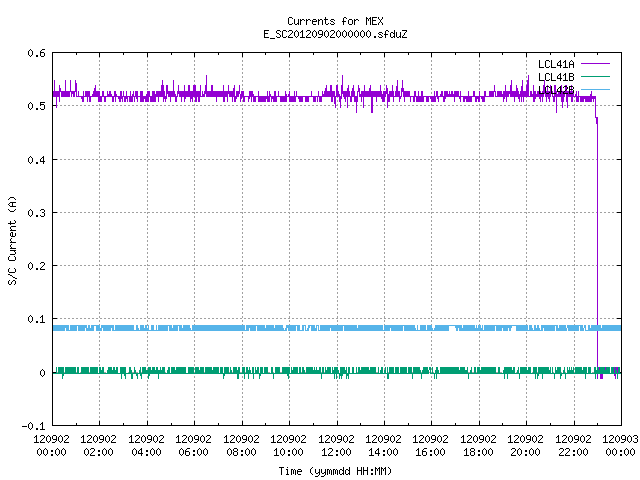
Task: Click the 120902 18:00 x-axis tick label
Action: pyautogui.click(x=478, y=445)
